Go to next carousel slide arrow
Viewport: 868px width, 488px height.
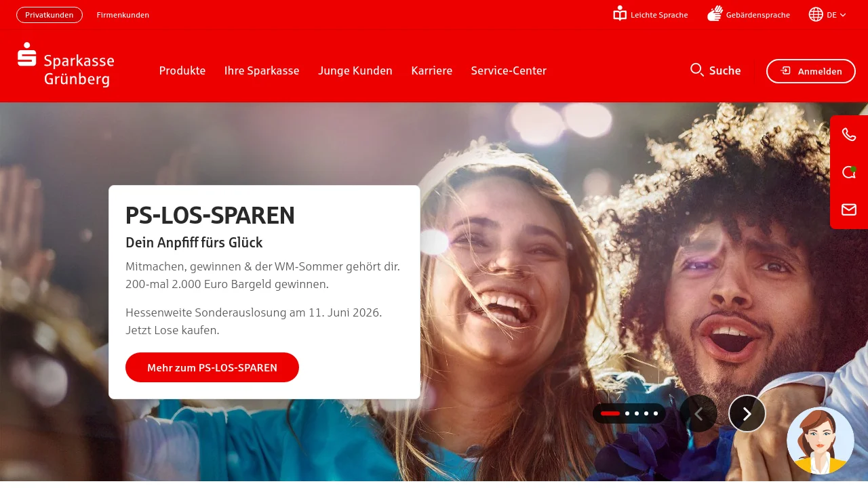747,413
